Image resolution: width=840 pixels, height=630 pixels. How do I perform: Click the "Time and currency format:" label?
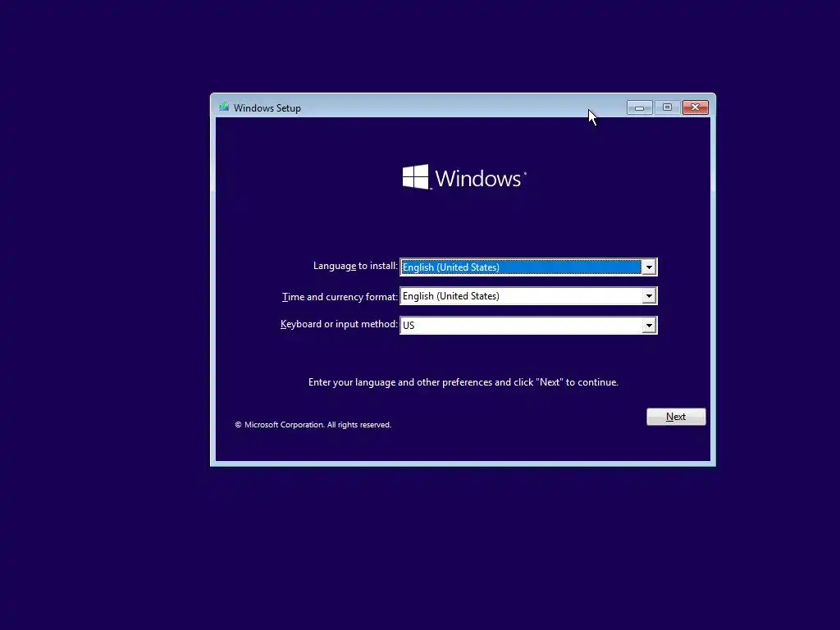pyautogui.click(x=340, y=297)
